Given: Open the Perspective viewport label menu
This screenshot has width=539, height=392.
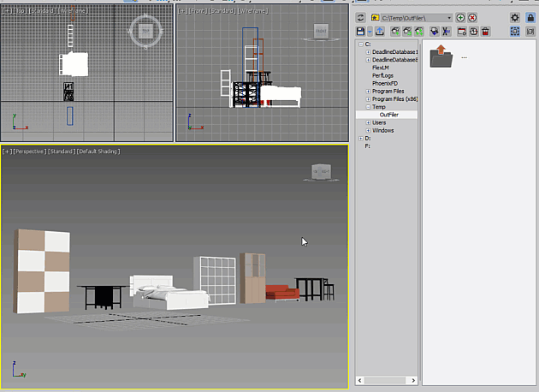Looking at the screenshot, I should [29, 151].
